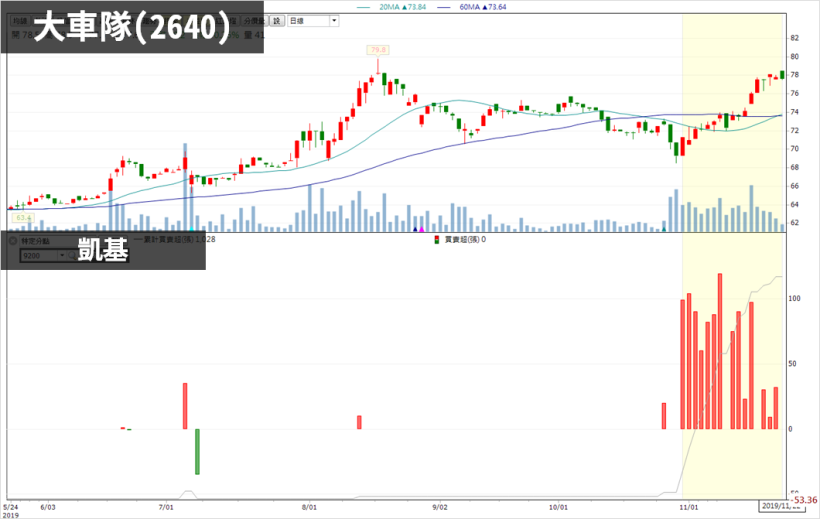Click the 9/02 date axis label
Image resolution: width=820 pixels, height=519 pixels.
pyautogui.click(x=440, y=507)
